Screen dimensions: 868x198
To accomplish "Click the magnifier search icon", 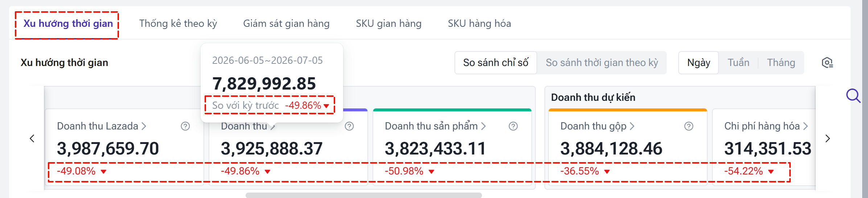I will pyautogui.click(x=853, y=96).
